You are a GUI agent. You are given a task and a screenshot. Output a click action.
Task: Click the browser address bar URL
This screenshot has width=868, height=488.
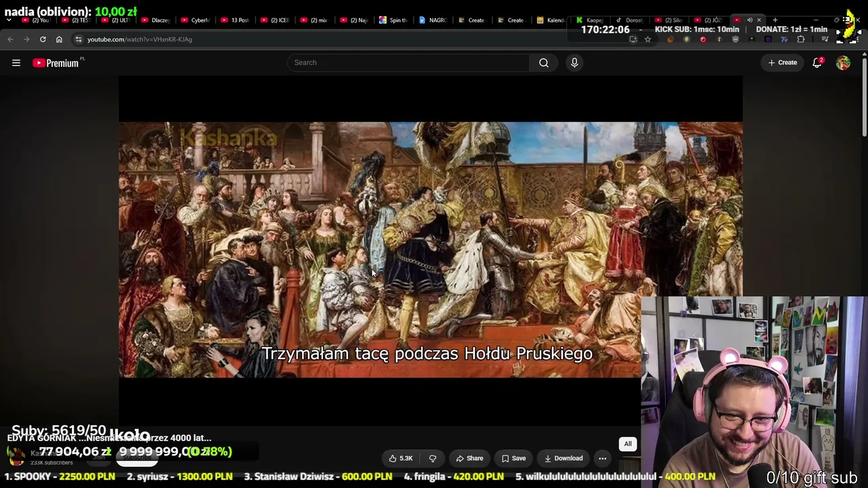click(140, 39)
